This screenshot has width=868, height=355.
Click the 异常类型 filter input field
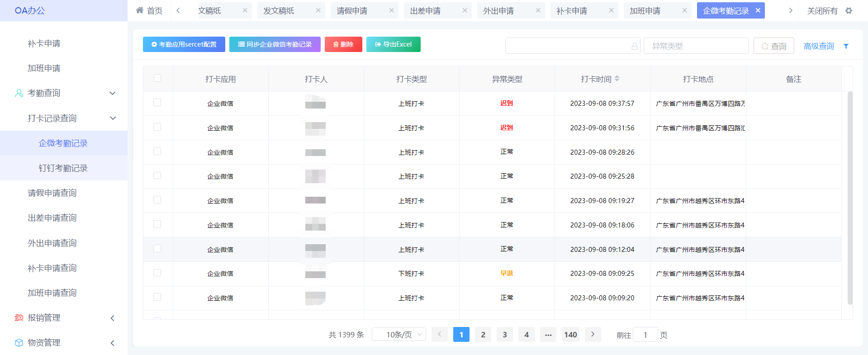pyautogui.click(x=696, y=46)
